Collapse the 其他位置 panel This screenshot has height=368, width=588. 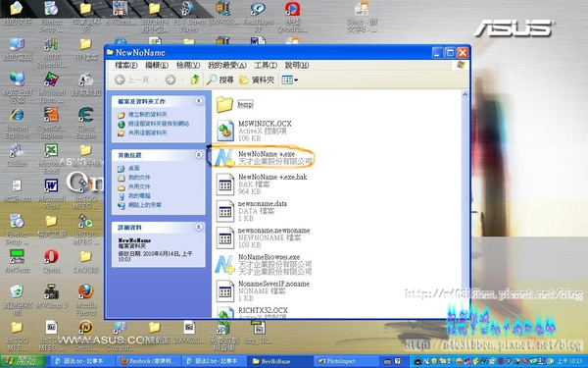pyautogui.click(x=199, y=155)
